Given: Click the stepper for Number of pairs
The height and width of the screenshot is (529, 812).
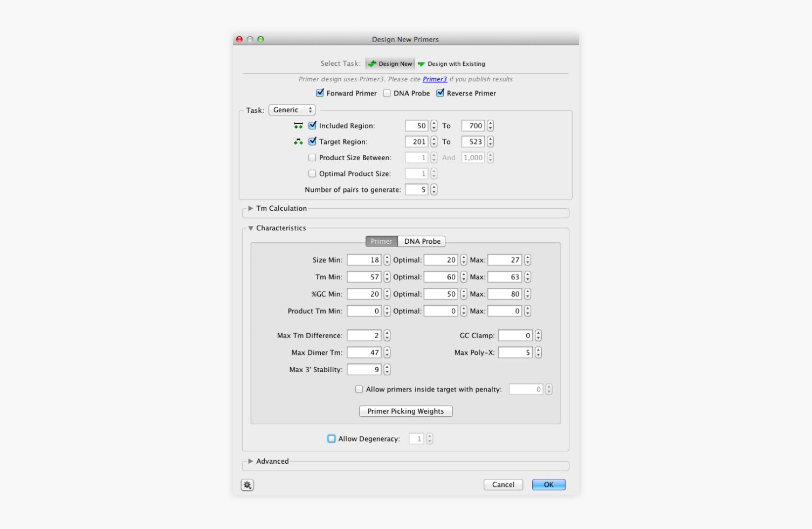Looking at the screenshot, I should pyautogui.click(x=434, y=190).
